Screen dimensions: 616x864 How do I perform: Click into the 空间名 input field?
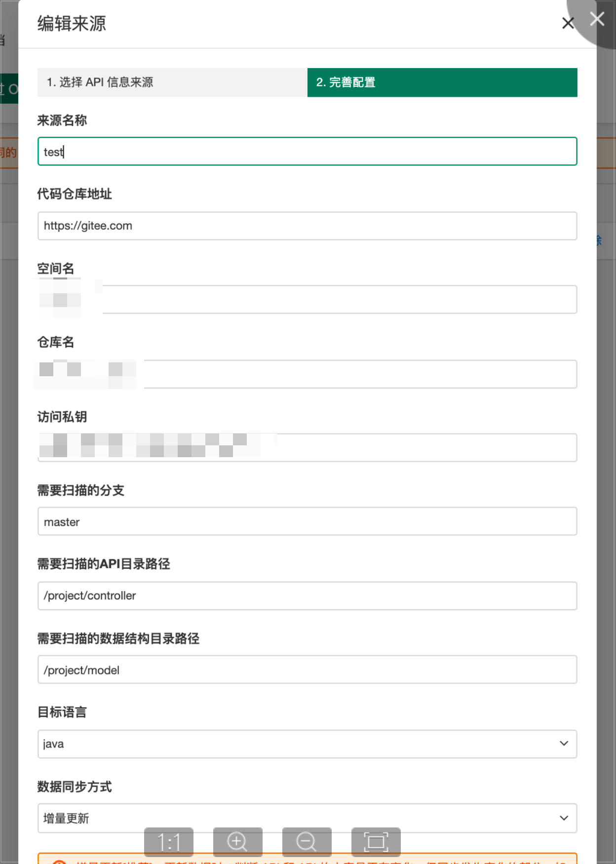pyautogui.click(x=307, y=299)
